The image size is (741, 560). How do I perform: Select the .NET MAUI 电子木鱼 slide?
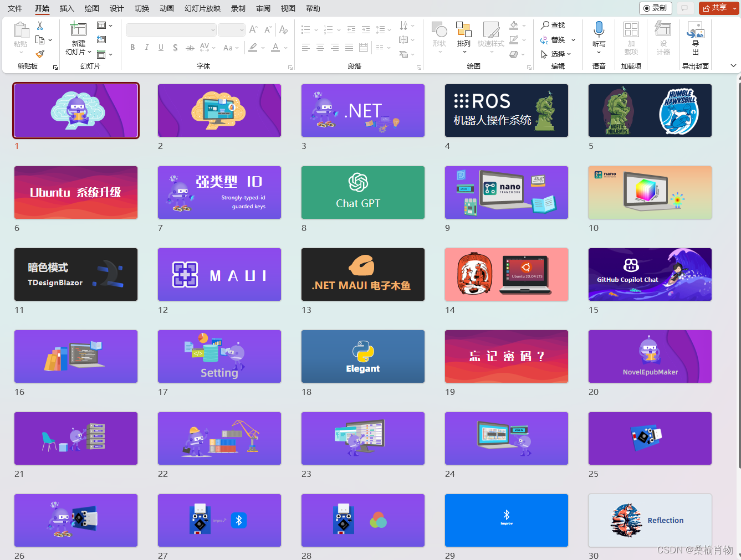click(363, 274)
